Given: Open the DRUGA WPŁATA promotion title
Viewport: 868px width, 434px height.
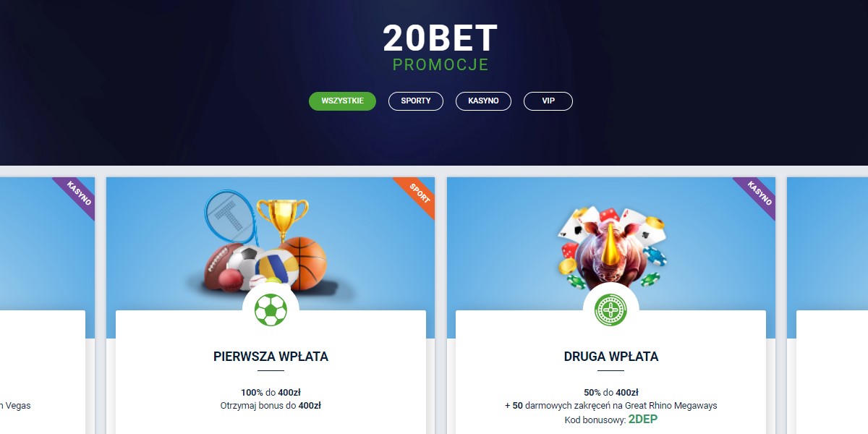Looking at the screenshot, I should (611, 357).
